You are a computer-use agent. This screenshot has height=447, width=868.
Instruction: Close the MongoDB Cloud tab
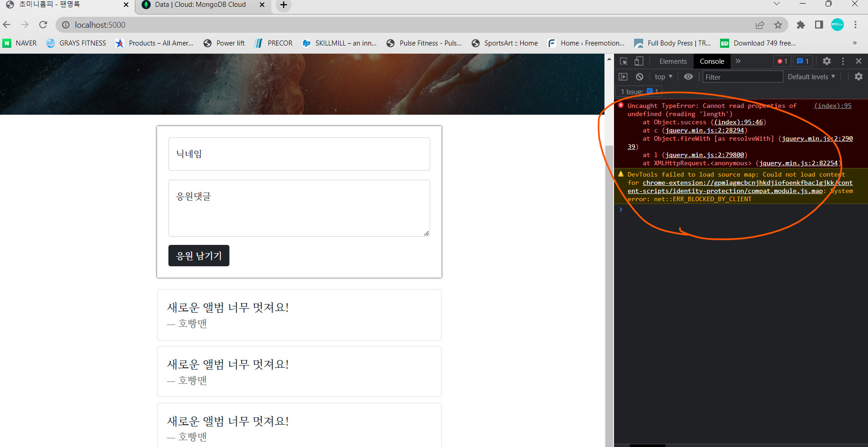[x=262, y=5]
